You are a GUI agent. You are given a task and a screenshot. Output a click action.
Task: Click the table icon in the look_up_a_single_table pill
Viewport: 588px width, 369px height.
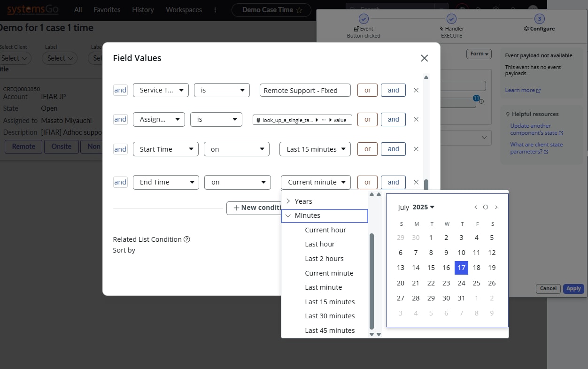click(x=259, y=120)
